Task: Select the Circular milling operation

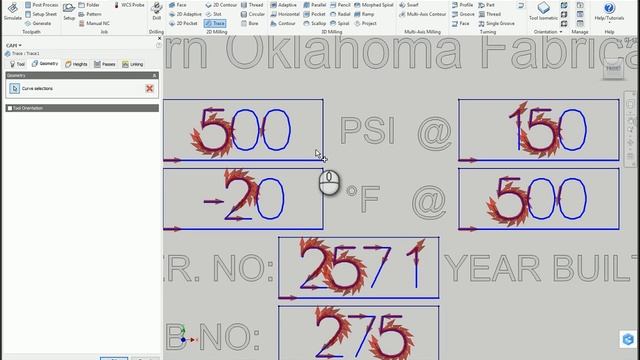Action: click(x=253, y=14)
